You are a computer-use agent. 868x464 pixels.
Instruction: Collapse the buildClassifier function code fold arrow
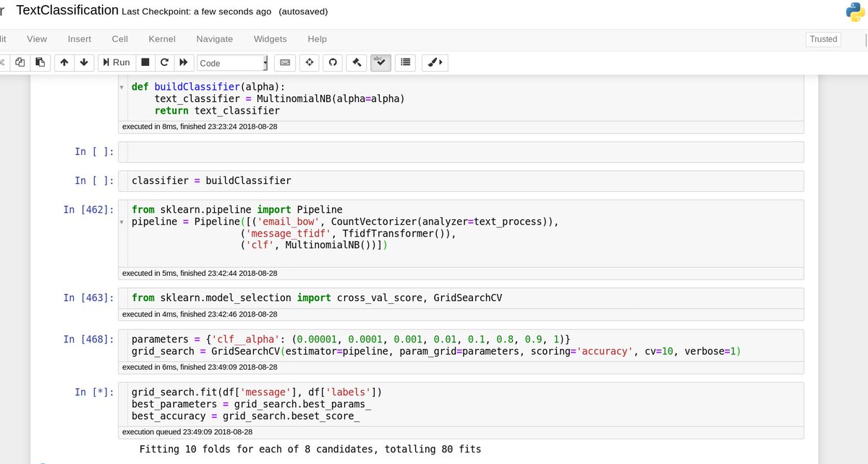(x=122, y=87)
